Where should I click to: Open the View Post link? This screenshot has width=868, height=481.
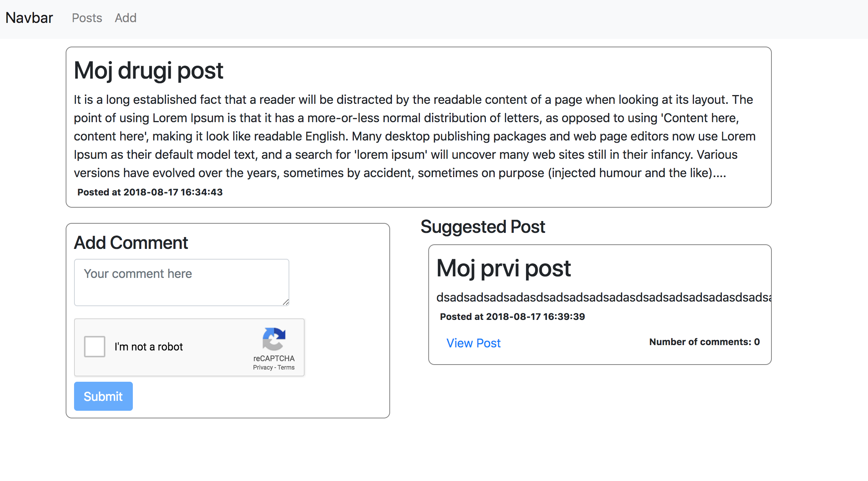point(473,343)
